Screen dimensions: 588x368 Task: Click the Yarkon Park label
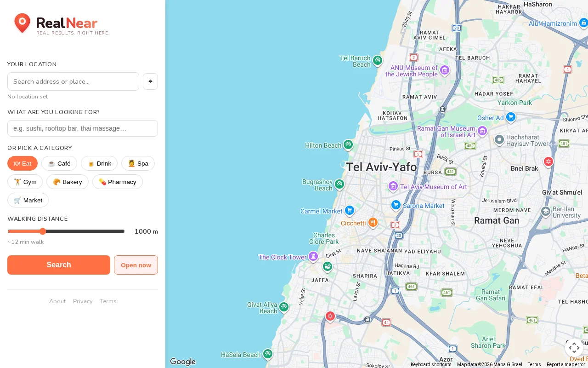point(514,103)
